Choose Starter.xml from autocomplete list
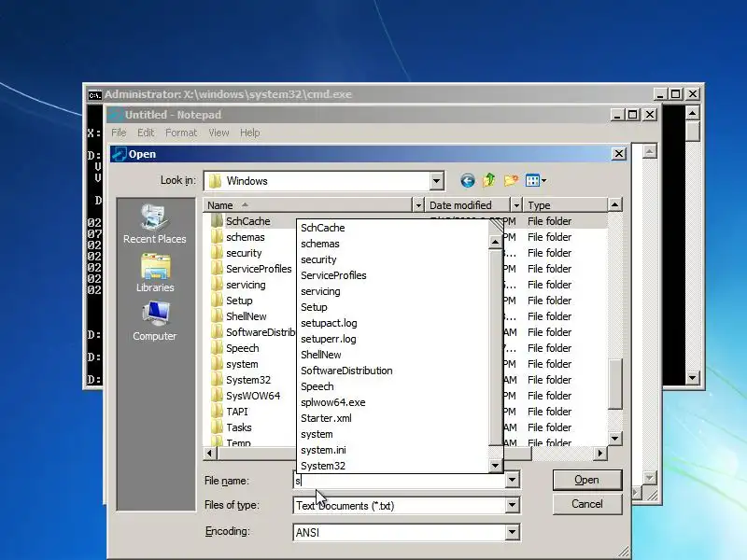This screenshot has height=560, width=747. tap(326, 418)
